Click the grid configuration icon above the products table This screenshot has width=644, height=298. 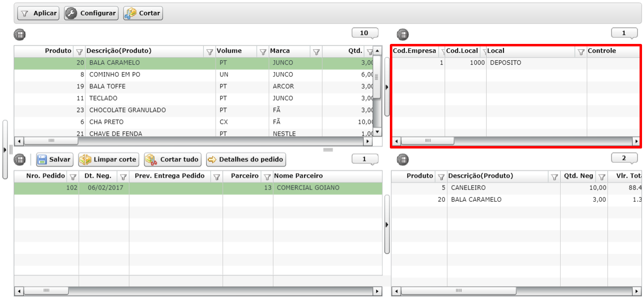point(19,35)
